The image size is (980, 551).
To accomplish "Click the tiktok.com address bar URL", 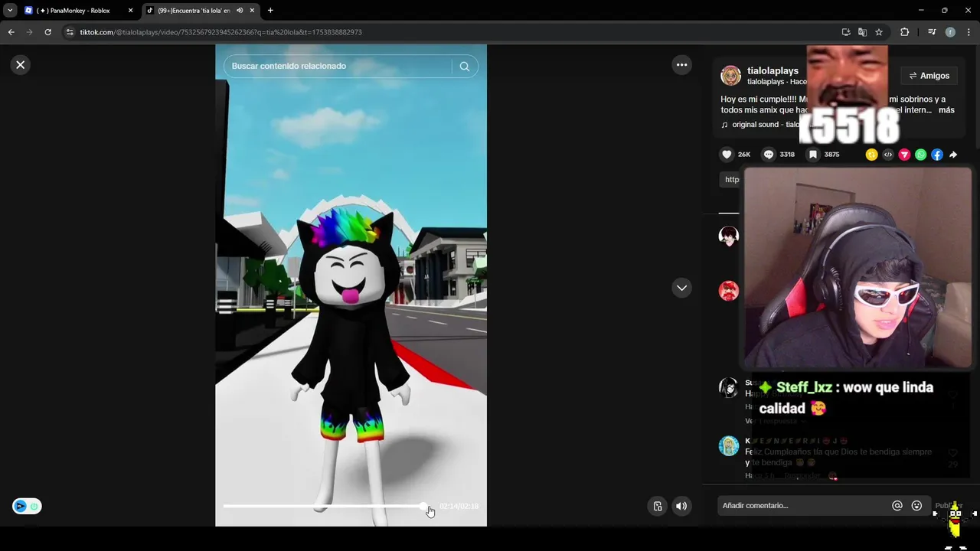I will pyautogui.click(x=221, y=32).
